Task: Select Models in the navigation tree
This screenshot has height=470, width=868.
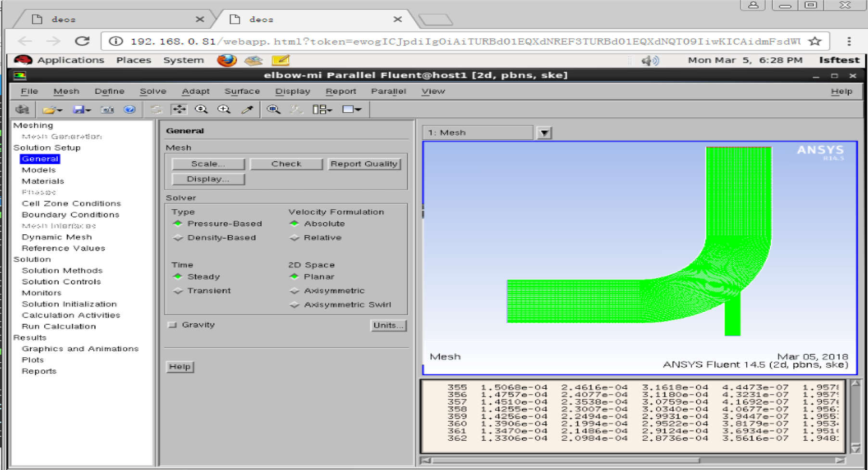Action: [38, 170]
